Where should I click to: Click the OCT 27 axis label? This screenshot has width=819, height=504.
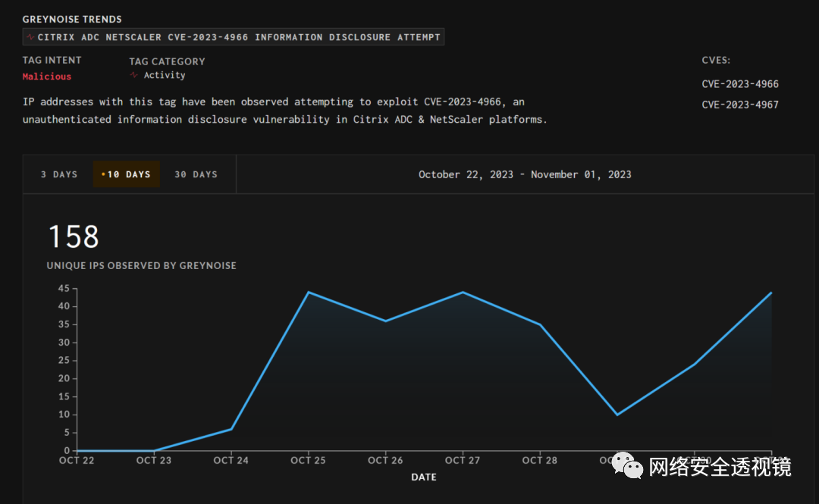coord(463,460)
